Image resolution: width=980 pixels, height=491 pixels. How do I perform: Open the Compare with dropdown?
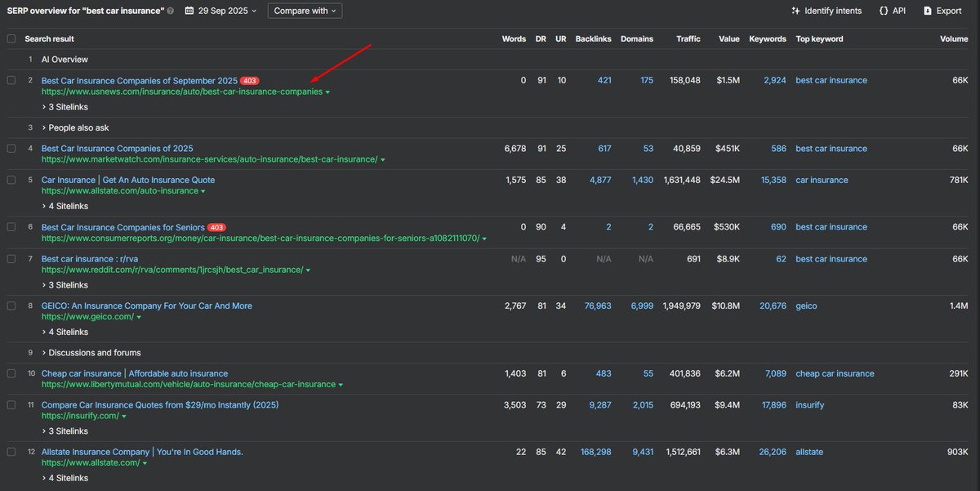[305, 11]
